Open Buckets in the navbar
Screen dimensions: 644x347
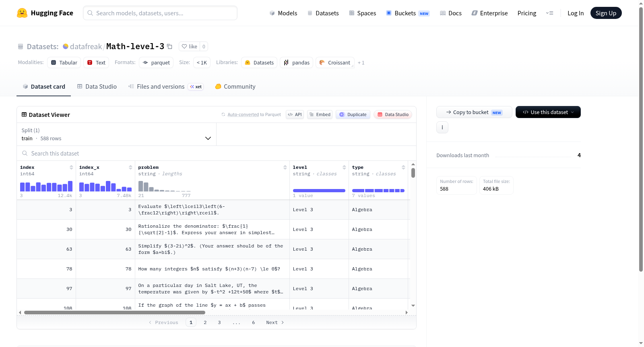[x=408, y=13]
